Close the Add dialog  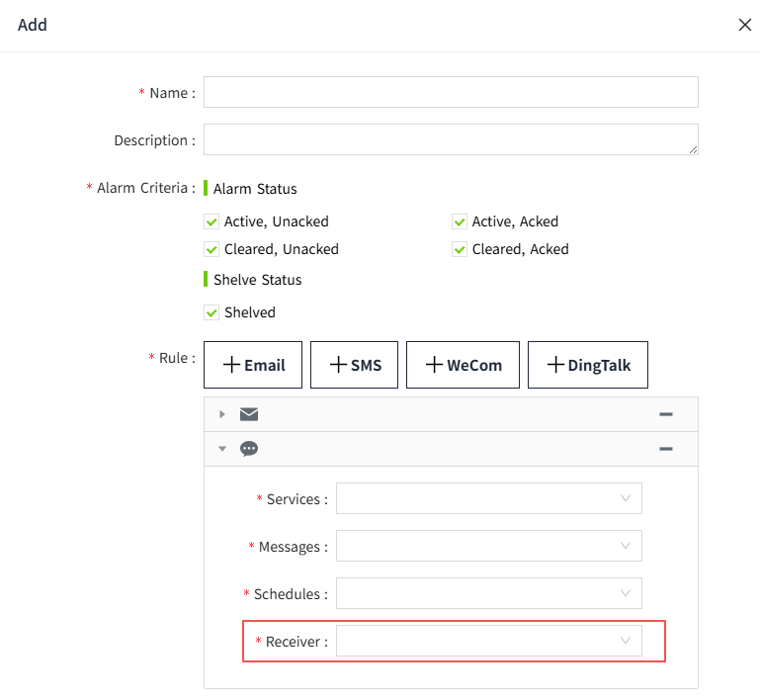(745, 25)
